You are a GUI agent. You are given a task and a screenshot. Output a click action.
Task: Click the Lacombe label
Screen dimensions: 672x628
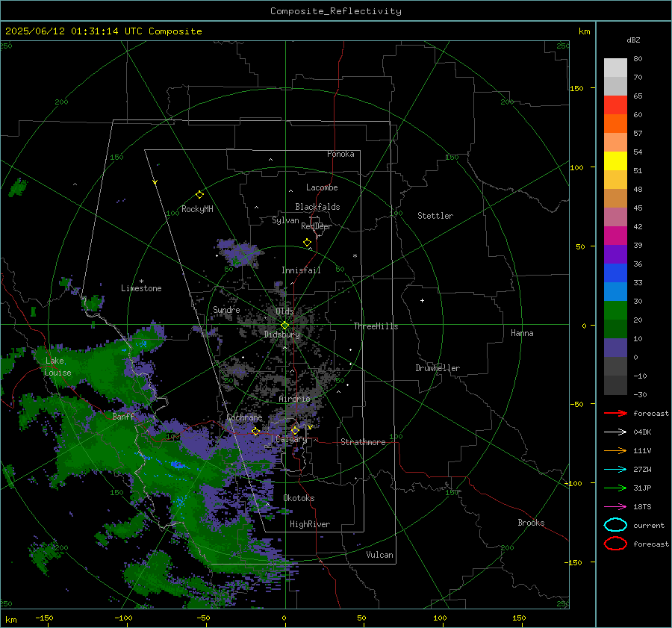tap(322, 187)
